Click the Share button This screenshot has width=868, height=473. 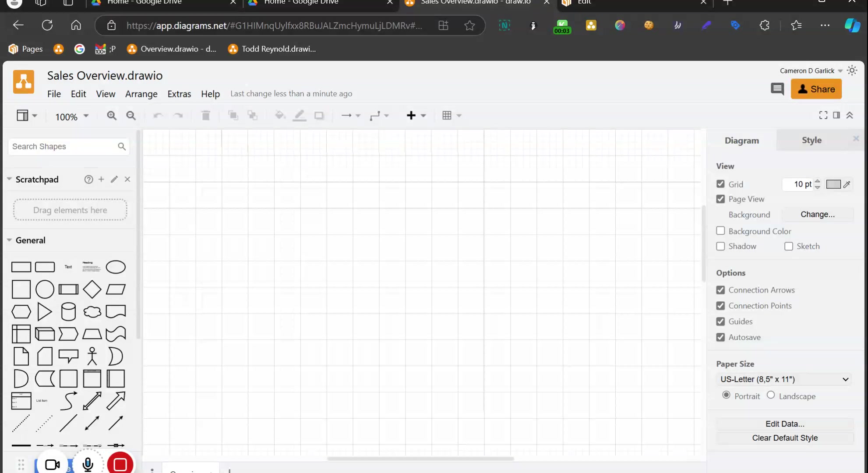816,89
